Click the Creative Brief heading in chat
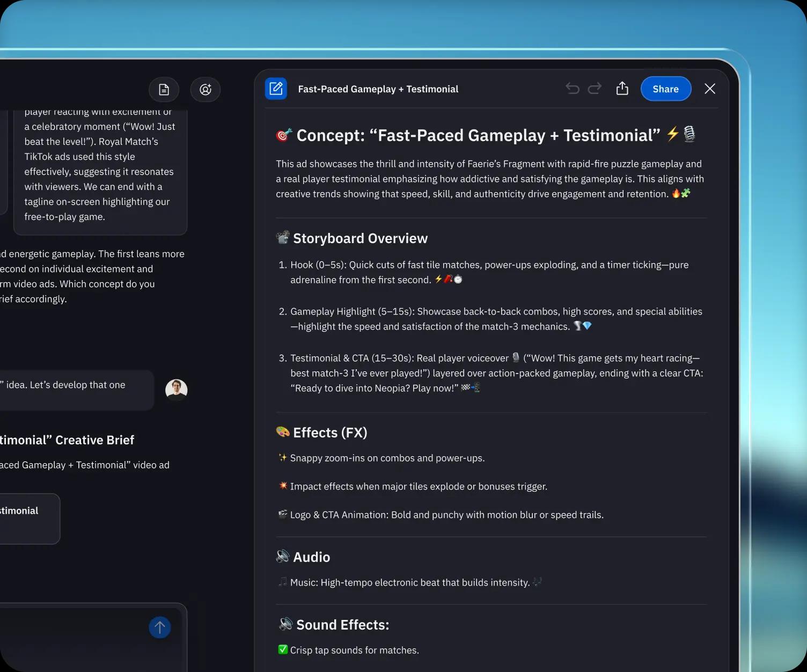This screenshot has height=672, width=807. tap(67, 440)
